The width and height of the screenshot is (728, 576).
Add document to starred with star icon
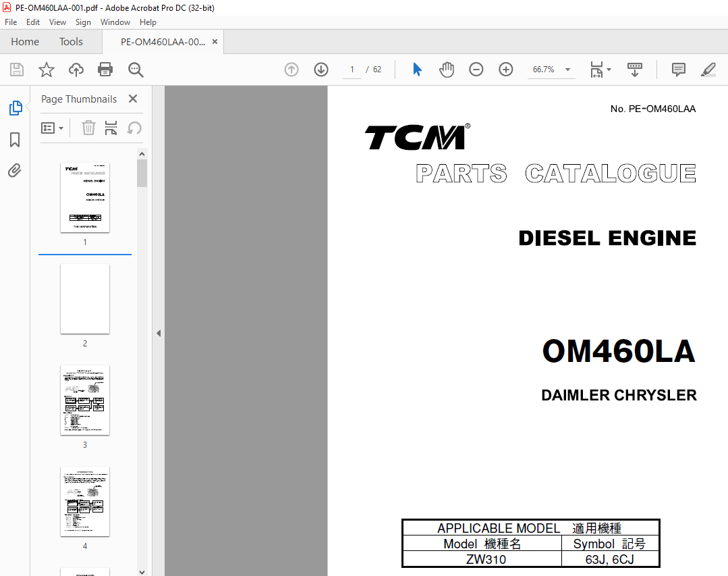pos(47,70)
